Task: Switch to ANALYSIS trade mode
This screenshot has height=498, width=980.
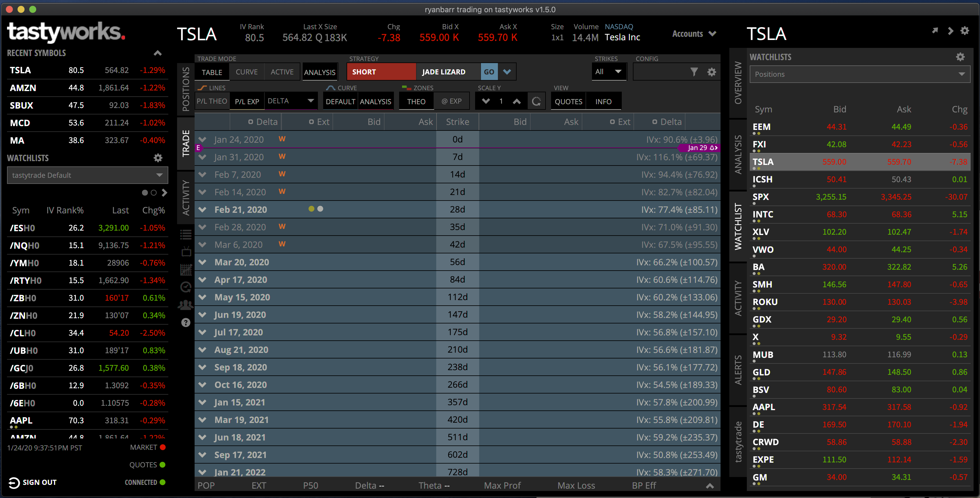Action: point(320,72)
